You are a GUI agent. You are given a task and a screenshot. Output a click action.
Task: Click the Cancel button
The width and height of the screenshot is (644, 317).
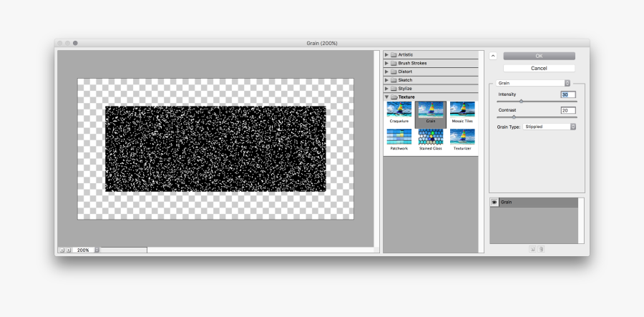[539, 68]
